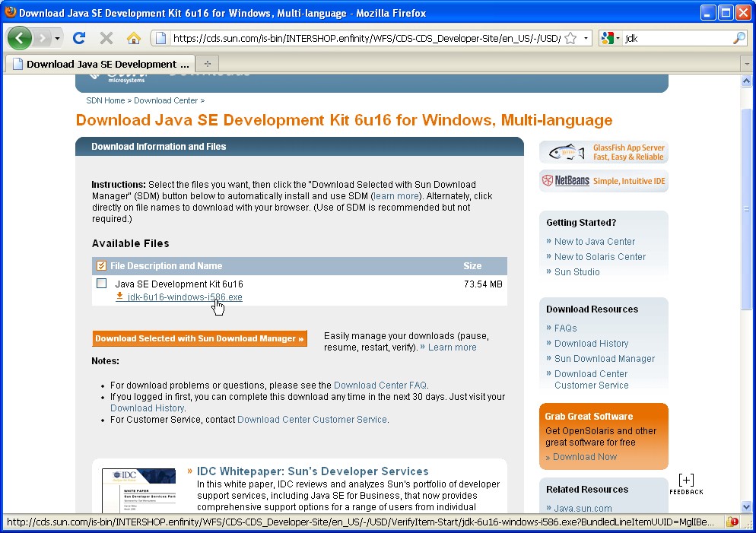This screenshot has height=533, width=756.
Task: Click the Stop loading icon
Action: (106, 38)
